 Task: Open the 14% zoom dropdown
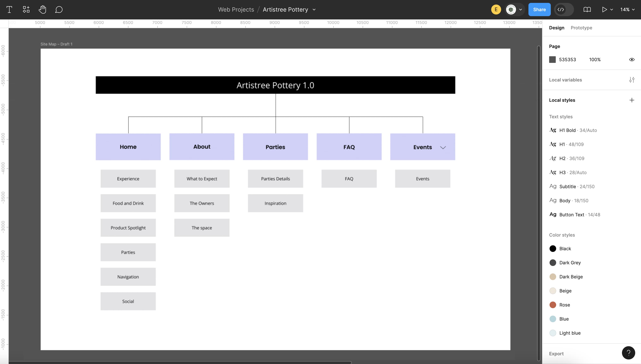point(627,10)
